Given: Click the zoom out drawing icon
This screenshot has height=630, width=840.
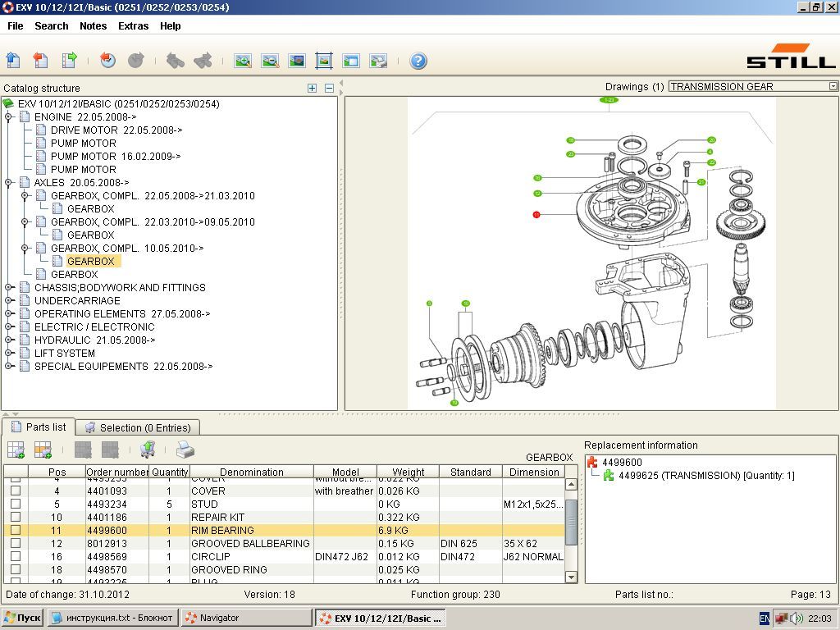Looking at the screenshot, I should [x=270, y=61].
